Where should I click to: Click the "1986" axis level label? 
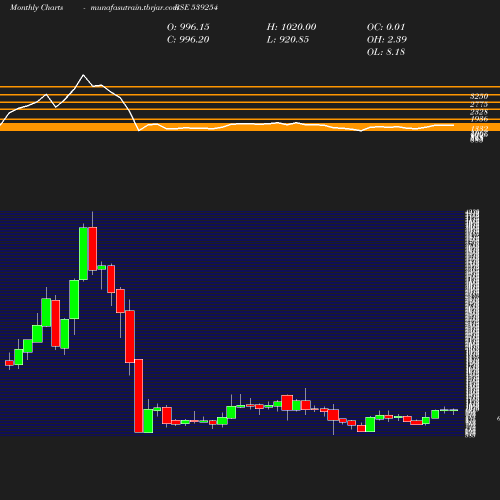click(479, 119)
